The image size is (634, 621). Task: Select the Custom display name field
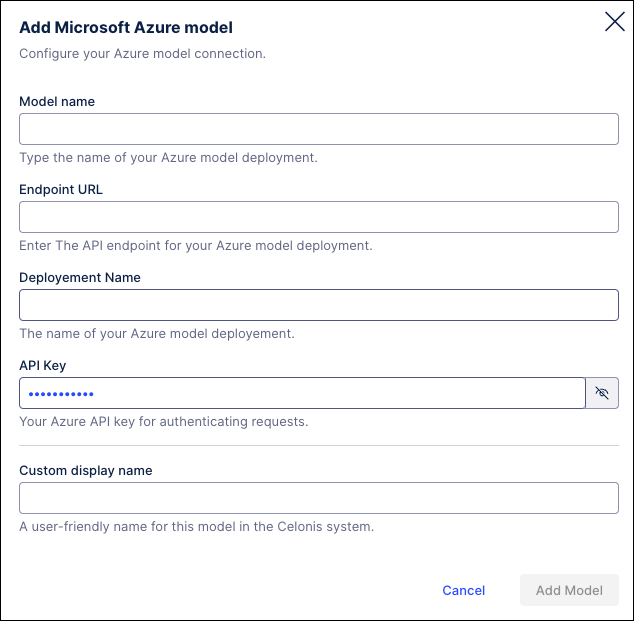(x=319, y=498)
